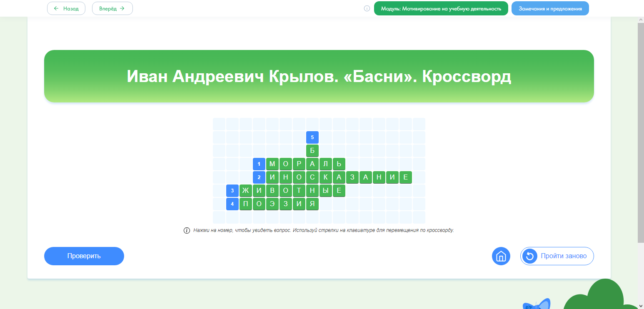Image resolution: width=644 pixels, height=309 pixels.
Task: Click crossword clue number 1
Action: point(259,164)
